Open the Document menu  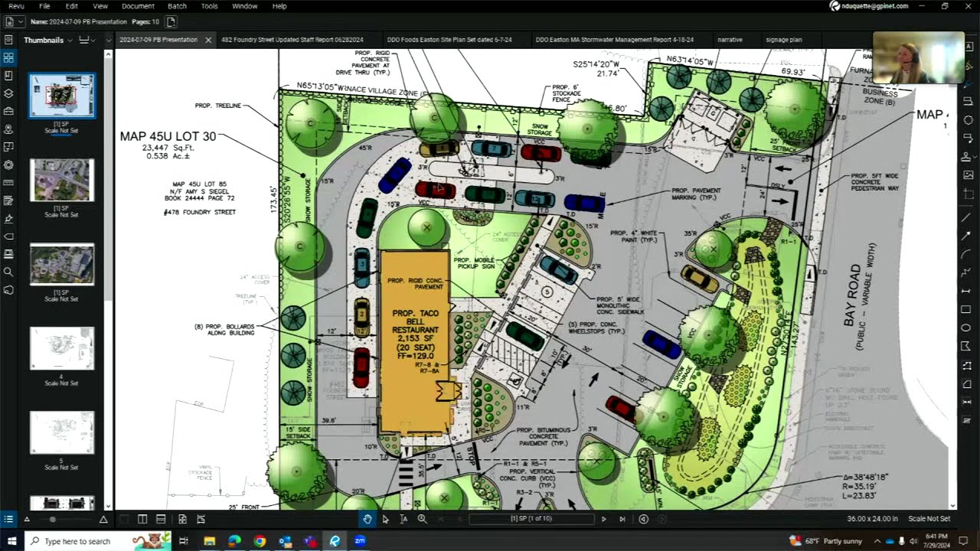click(x=138, y=6)
